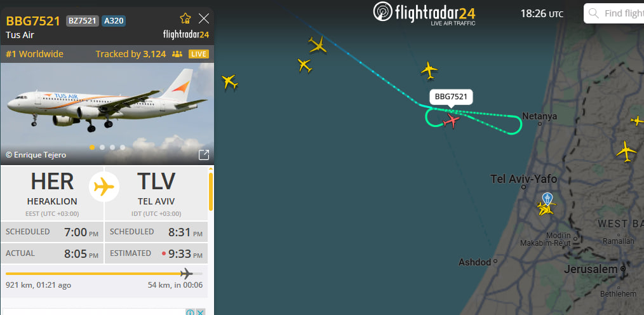This screenshot has height=315, width=644.
Task: Click the flight panel vertical scrollbar
Action: (211, 191)
